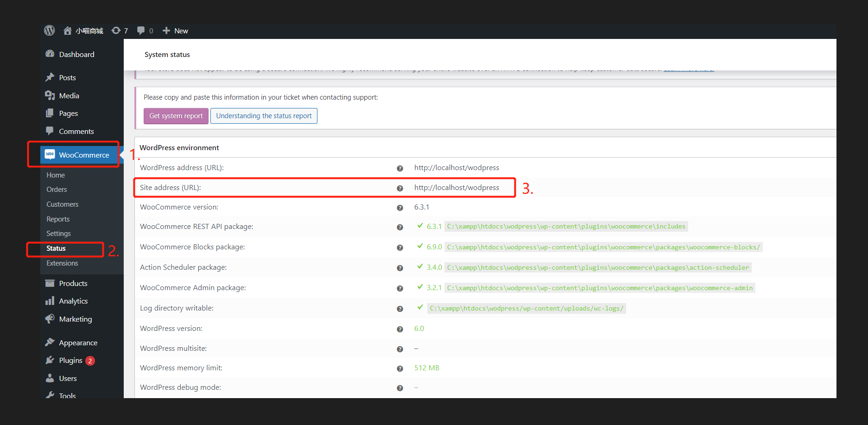Viewport: 868px width, 425px height.
Task: Open the Reports submenu
Action: 58,219
